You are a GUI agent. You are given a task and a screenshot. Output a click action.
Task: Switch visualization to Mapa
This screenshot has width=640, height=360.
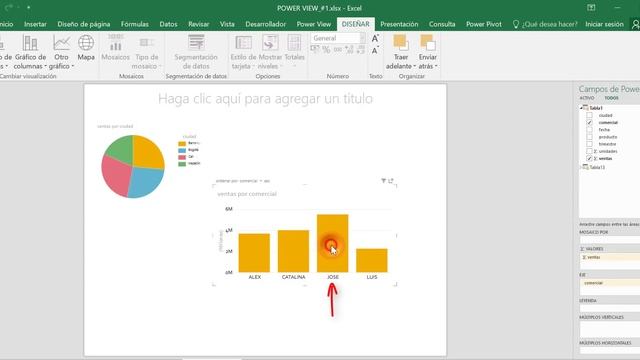click(x=86, y=48)
